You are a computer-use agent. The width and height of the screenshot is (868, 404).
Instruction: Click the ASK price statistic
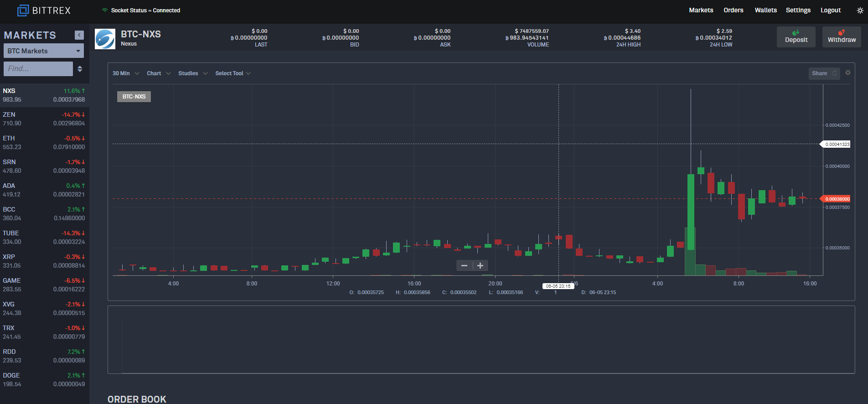click(x=432, y=38)
